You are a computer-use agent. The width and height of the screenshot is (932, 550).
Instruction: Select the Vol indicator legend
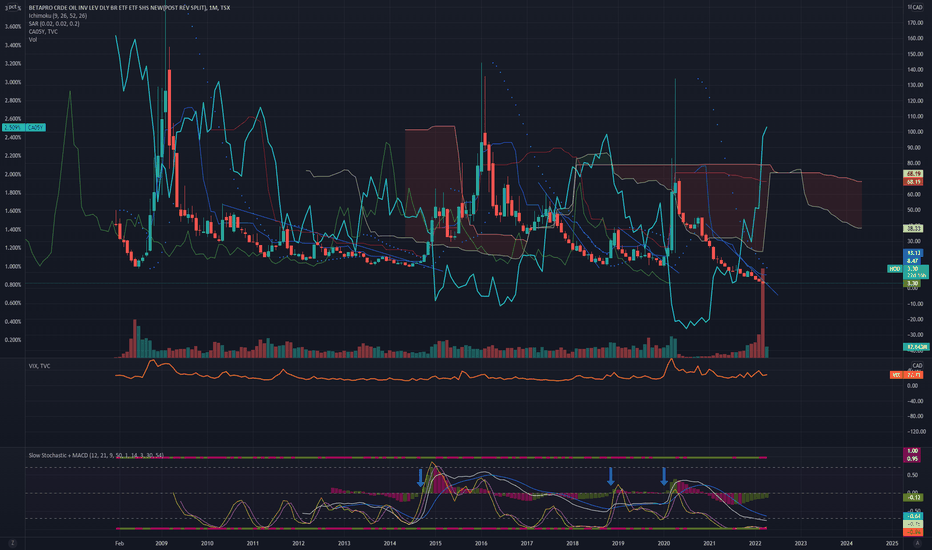pyautogui.click(x=33, y=39)
